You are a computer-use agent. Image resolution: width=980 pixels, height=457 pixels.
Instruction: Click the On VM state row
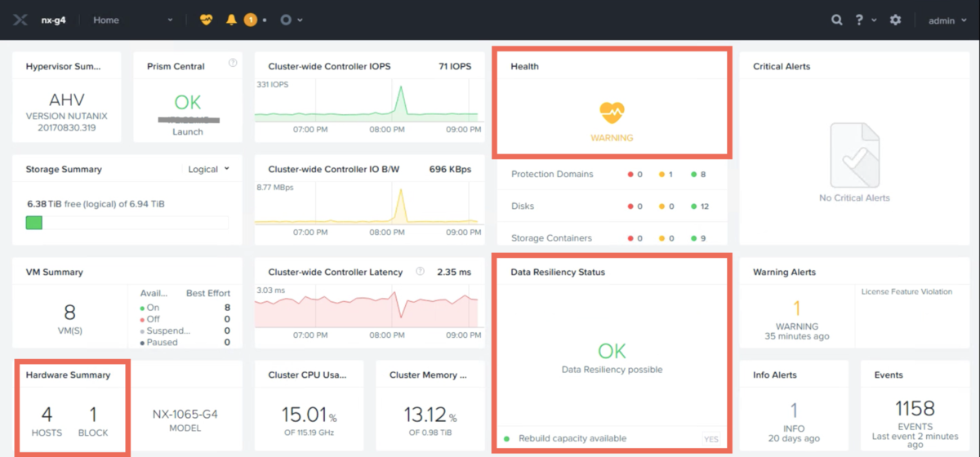click(185, 308)
